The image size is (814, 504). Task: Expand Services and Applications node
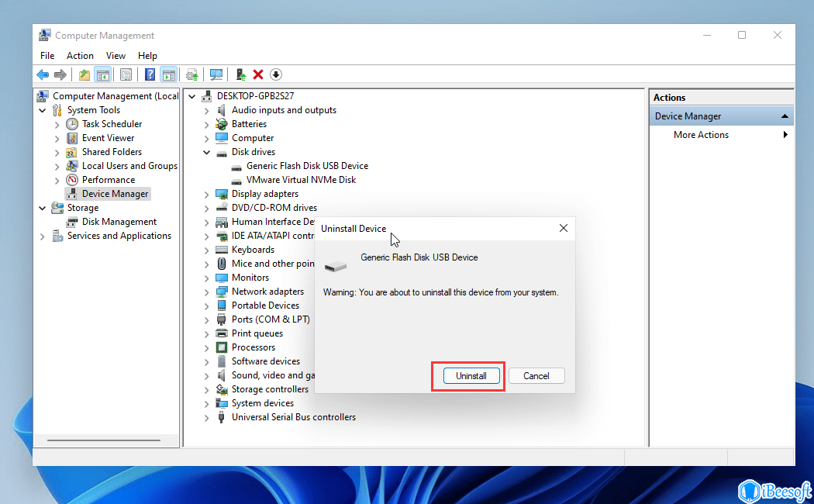43,236
